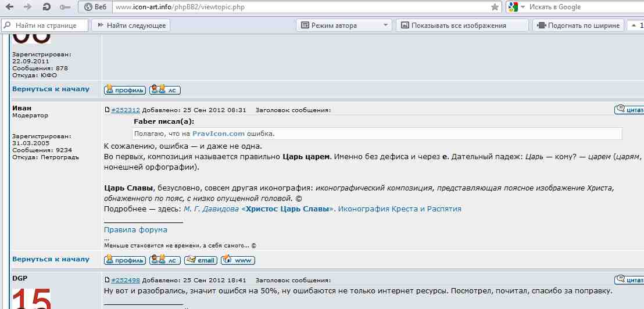This screenshot has width=644, height=309.
Task: Click Иван's www website button
Action: [x=238, y=260]
